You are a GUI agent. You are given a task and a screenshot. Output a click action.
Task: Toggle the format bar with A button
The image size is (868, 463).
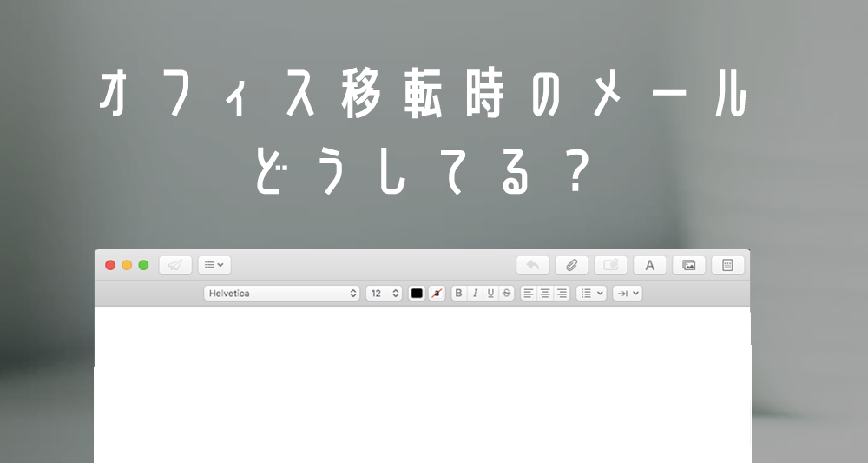tap(649, 265)
